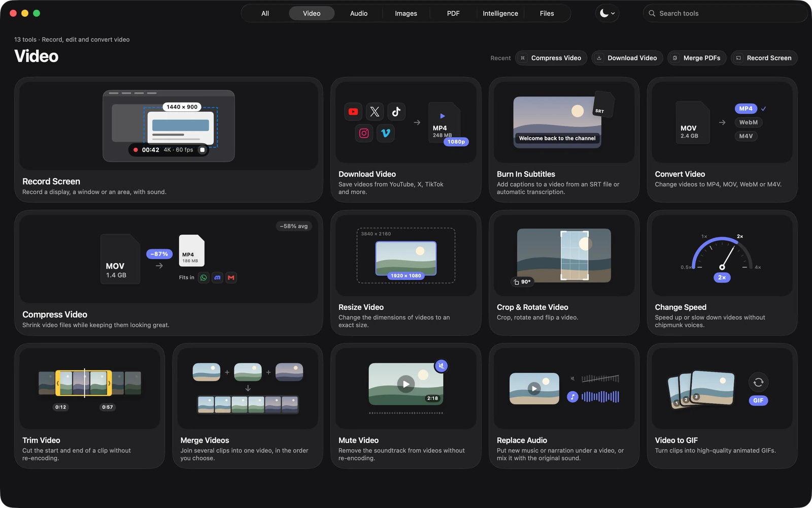Open the Change Speed tool
The width and height of the screenshot is (812, 508).
click(722, 273)
